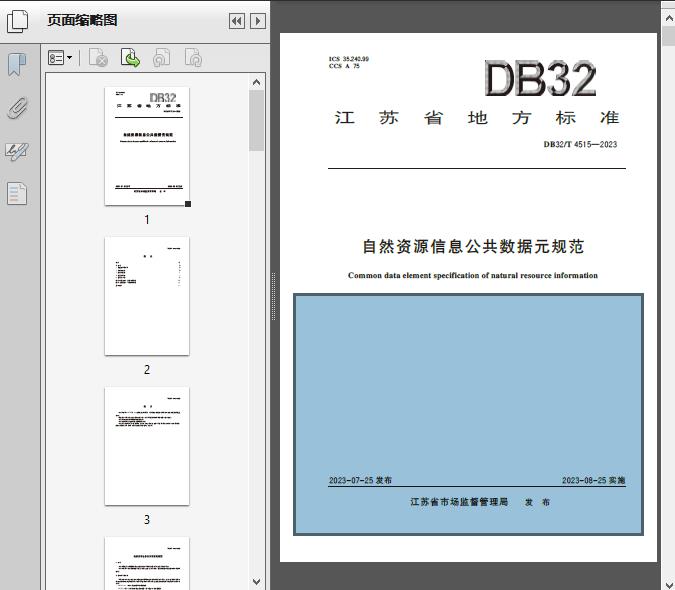Click the panel divider grip handle
The height and width of the screenshot is (590, 675).
pos(273,296)
